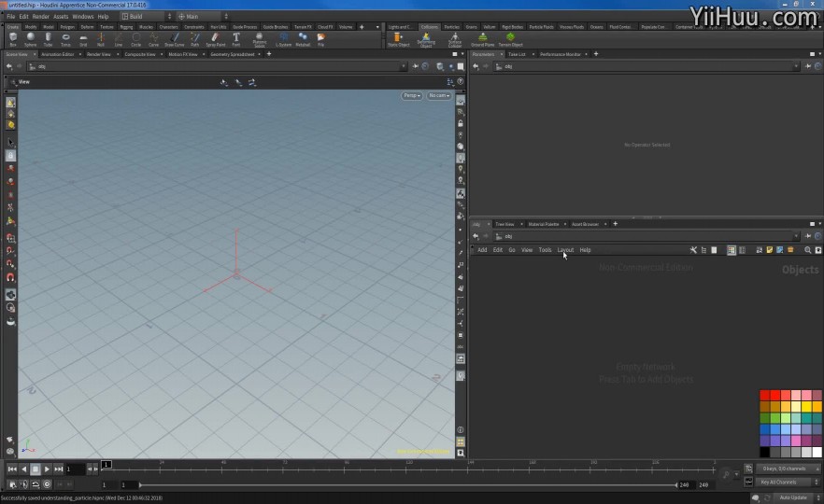Image resolution: width=824 pixels, height=504 pixels.
Task: Select the Line shelf tool
Action: tap(119, 39)
